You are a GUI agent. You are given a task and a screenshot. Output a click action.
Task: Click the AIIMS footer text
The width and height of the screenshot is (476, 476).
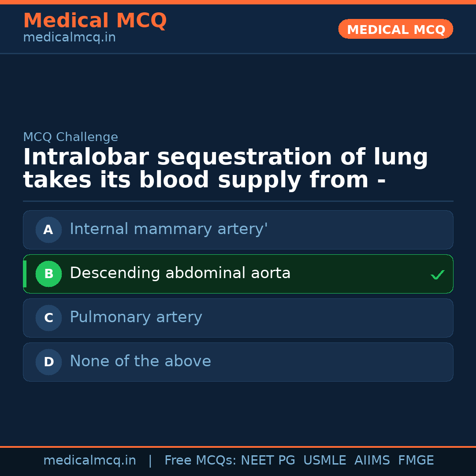coord(372,461)
